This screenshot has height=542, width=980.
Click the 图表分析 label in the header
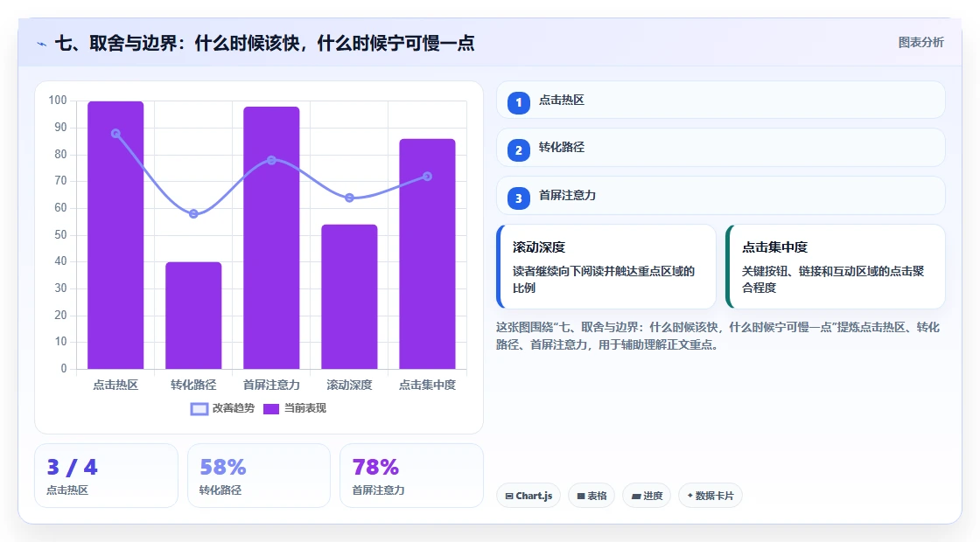920,43
